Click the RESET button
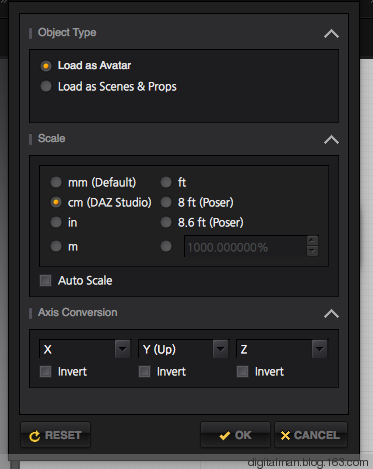Viewport: 373px width, 469px height. 56,435
